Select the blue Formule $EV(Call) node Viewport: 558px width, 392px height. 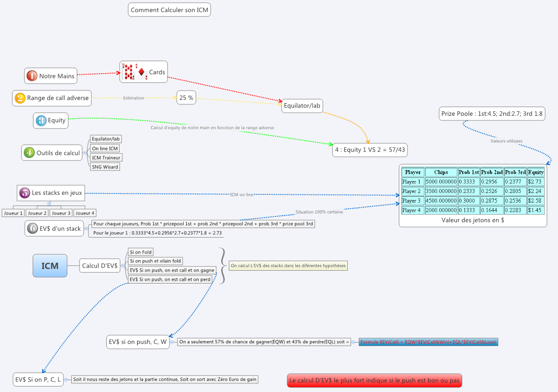click(x=428, y=342)
